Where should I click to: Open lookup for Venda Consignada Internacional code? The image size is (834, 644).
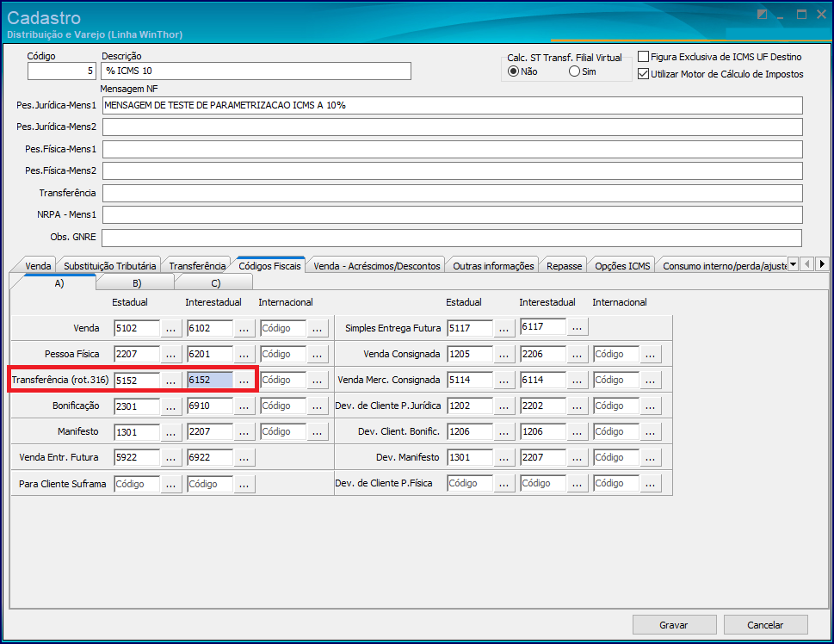[651, 354]
